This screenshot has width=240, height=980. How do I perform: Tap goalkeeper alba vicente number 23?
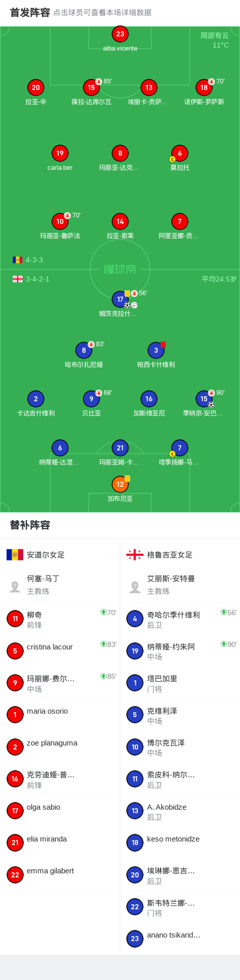pos(120,34)
